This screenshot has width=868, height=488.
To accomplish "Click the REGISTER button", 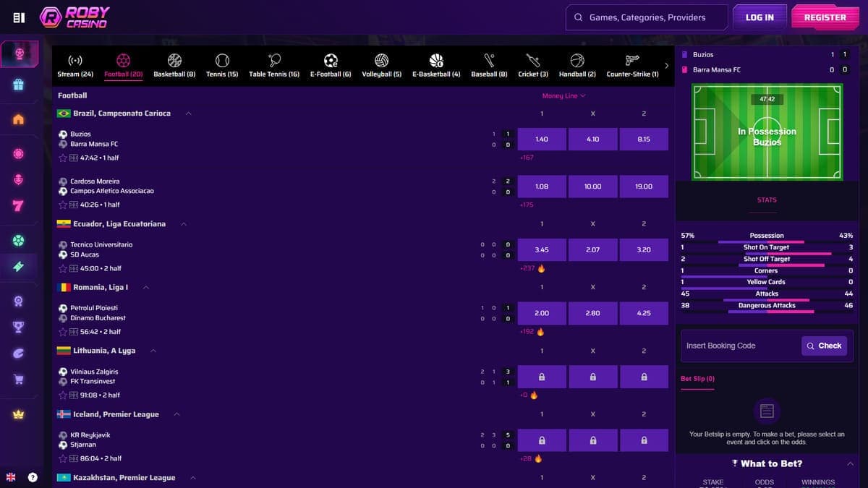I will pyautogui.click(x=825, y=17).
